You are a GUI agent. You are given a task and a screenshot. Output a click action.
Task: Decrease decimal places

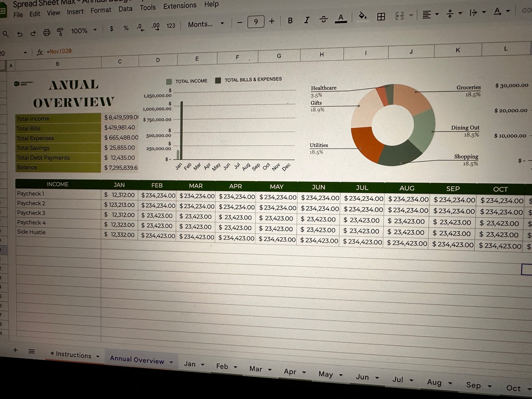[x=140, y=27]
